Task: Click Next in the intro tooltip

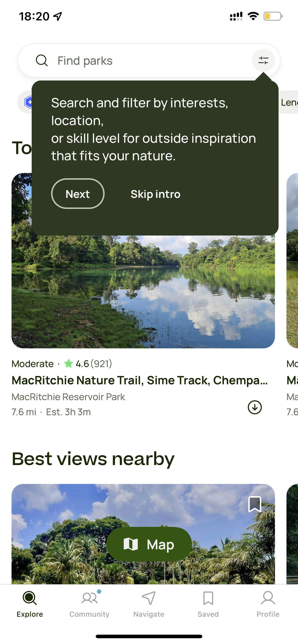Action: [x=78, y=194]
